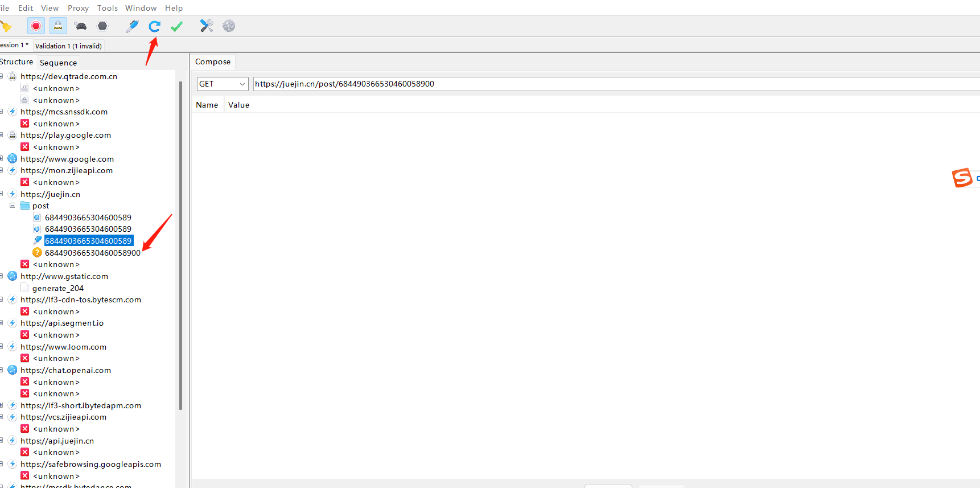Select unknown entry under api.juejin.cn

[x=56, y=452]
